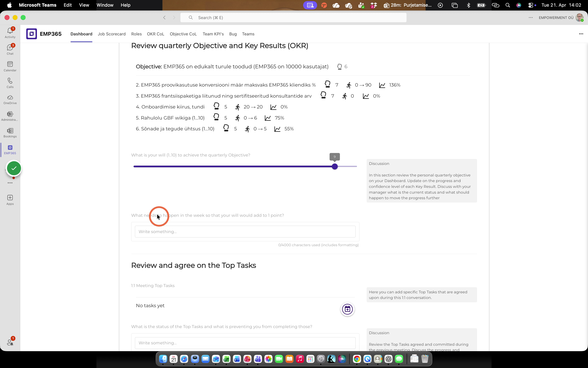Click the Search (⌘ E) field

coord(293,18)
